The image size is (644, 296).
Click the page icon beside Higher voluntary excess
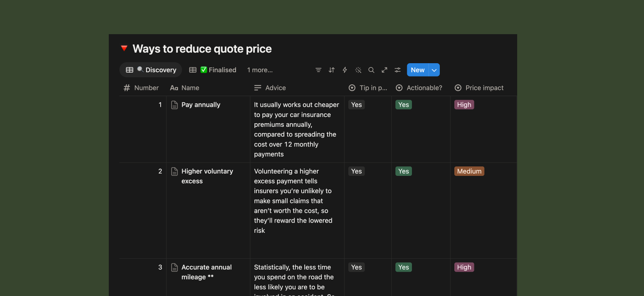pos(175,172)
